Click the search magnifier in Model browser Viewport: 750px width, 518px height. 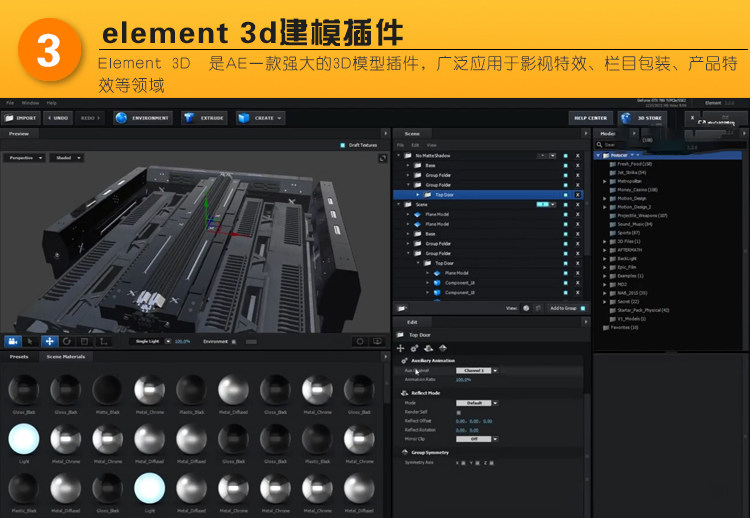[x=599, y=144]
